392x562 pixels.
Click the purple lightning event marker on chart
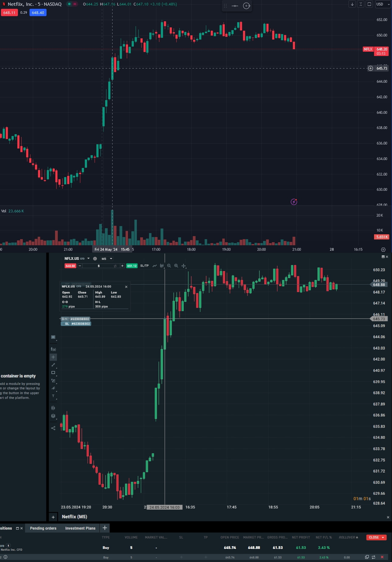pyautogui.click(x=294, y=202)
